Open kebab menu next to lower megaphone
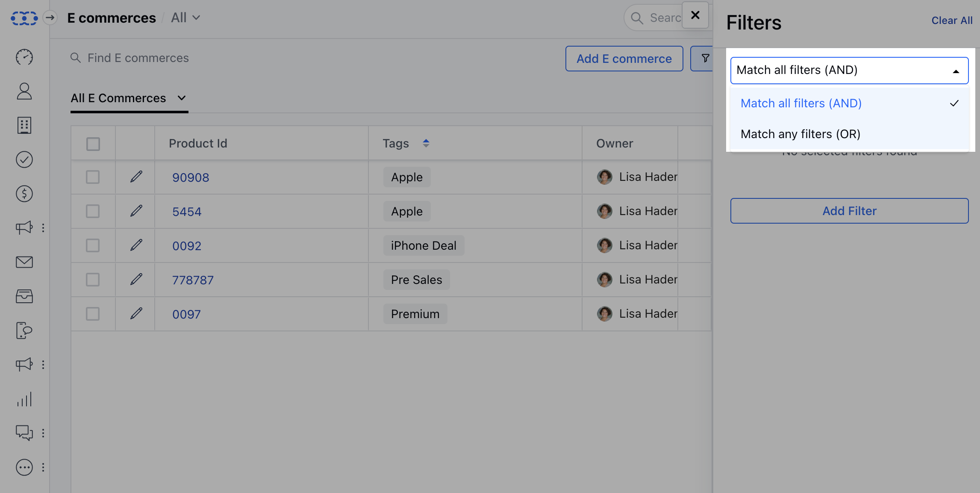Screen dimensions: 980x493 pyautogui.click(x=43, y=365)
